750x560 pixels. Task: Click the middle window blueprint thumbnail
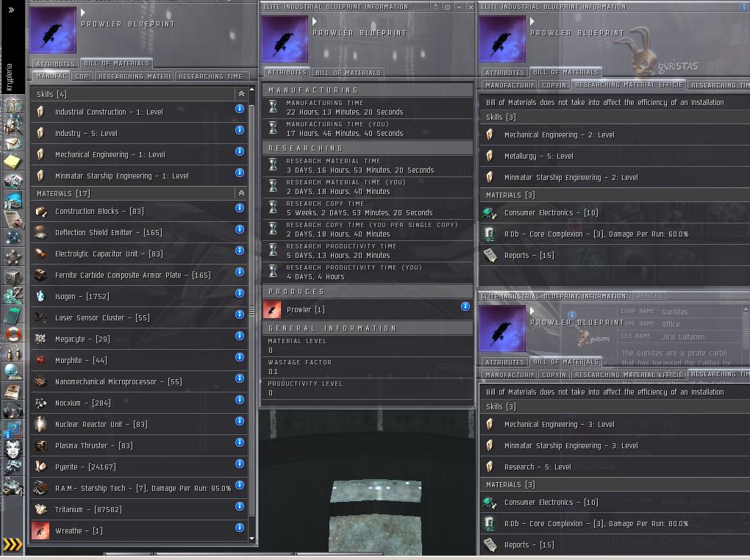(x=285, y=39)
